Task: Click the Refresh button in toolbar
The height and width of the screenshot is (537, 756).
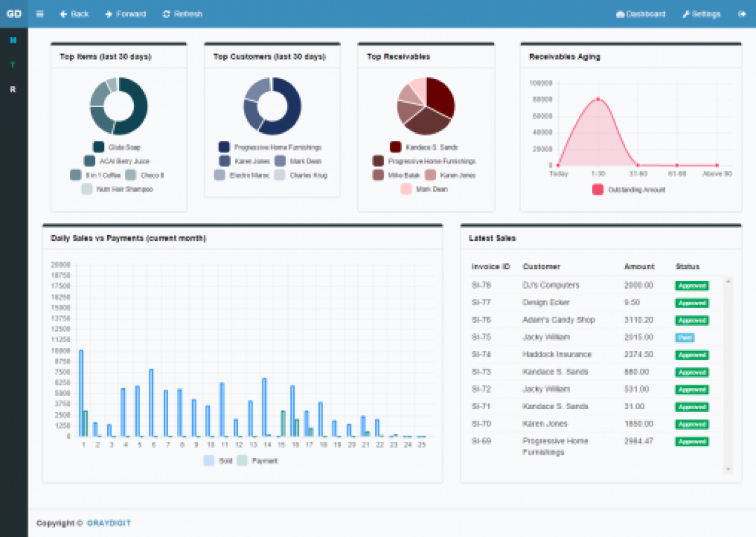Action: click(x=182, y=14)
